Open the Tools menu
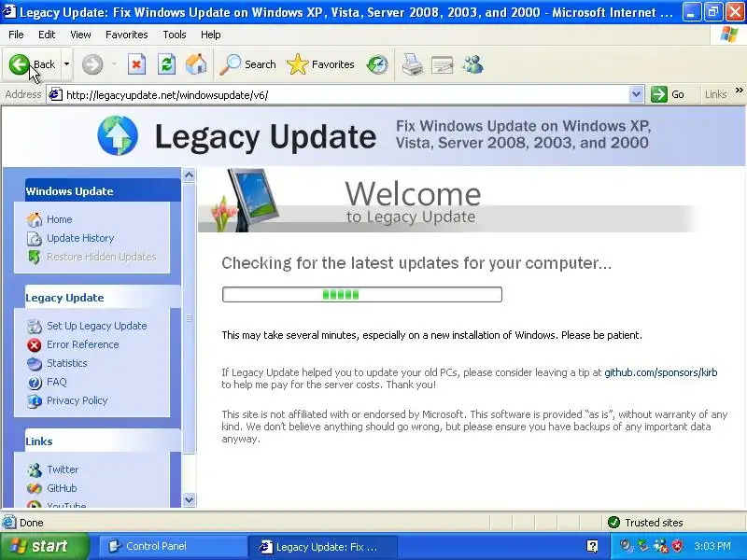The width and height of the screenshot is (747, 560). point(175,35)
